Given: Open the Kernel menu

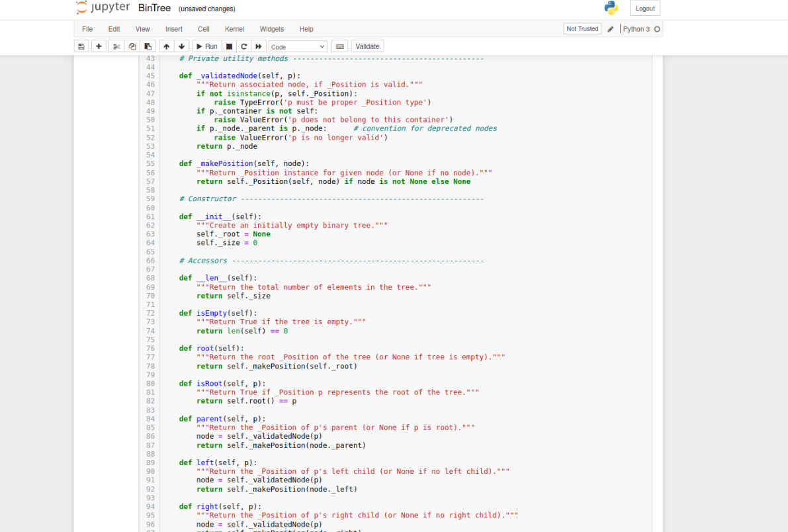Looking at the screenshot, I should [234, 29].
